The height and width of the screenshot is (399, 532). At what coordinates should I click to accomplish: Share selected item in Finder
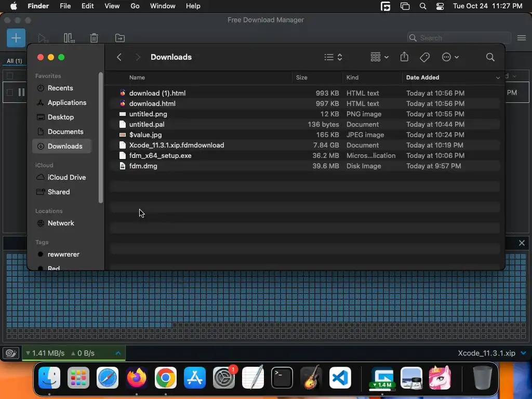click(404, 57)
